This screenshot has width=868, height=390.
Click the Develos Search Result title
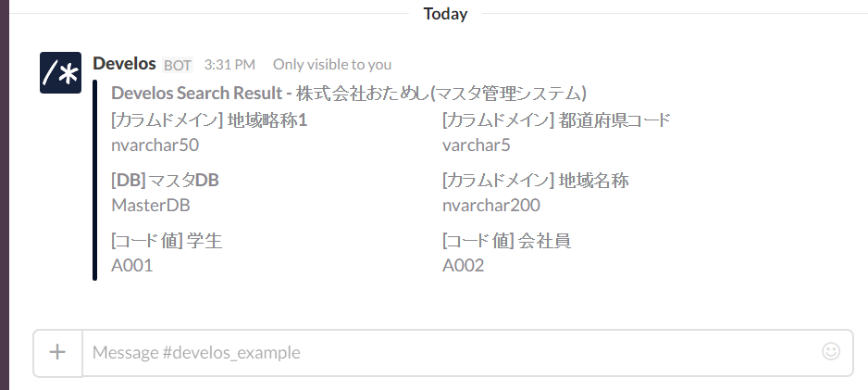348,93
